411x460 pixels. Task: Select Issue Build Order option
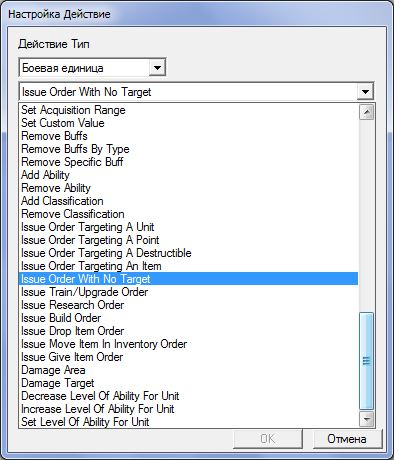[61, 318]
